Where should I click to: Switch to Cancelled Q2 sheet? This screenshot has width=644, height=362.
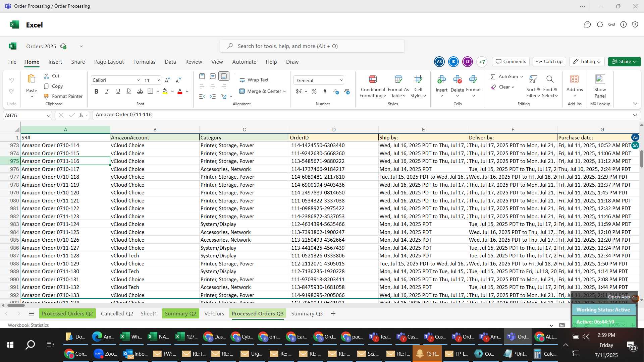[117, 314]
